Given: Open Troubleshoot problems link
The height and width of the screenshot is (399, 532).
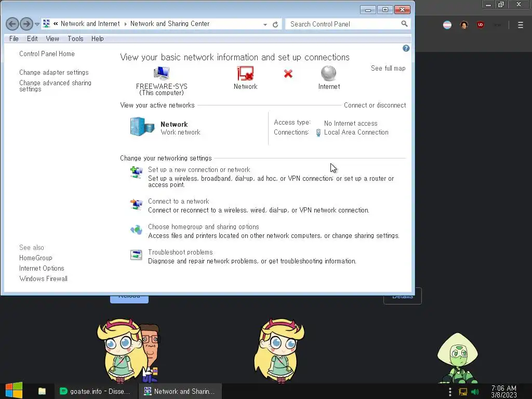Looking at the screenshot, I should (x=180, y=252).
